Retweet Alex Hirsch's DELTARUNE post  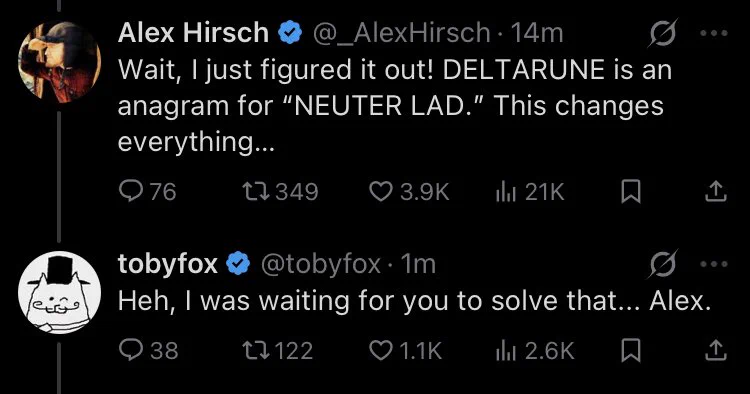pos(280,192)
